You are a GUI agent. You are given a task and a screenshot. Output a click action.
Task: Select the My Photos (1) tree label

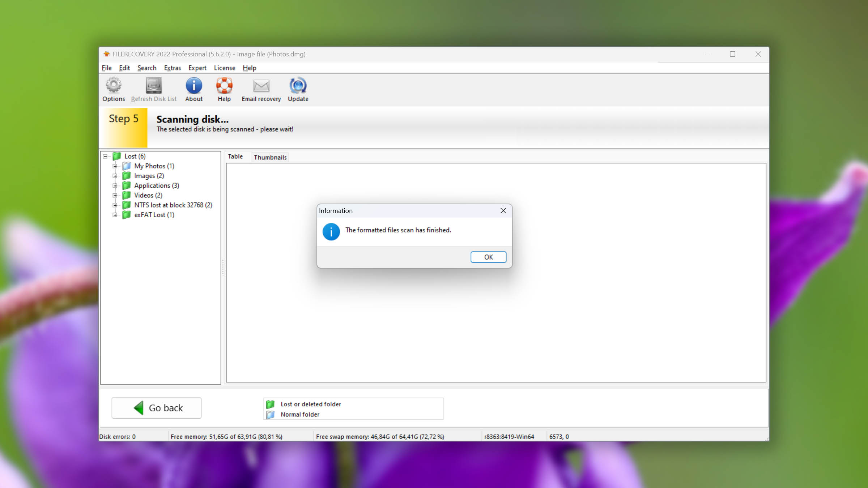(154, 166)
